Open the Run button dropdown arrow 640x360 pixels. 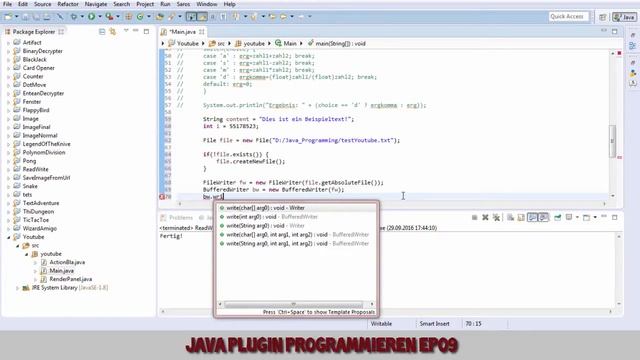[x=100, y=17]
